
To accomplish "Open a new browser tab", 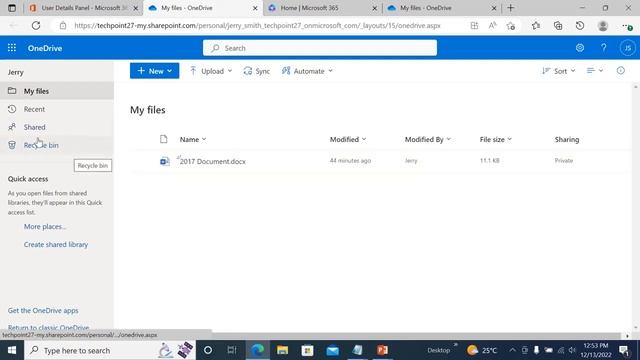I will tap(511, 8).
